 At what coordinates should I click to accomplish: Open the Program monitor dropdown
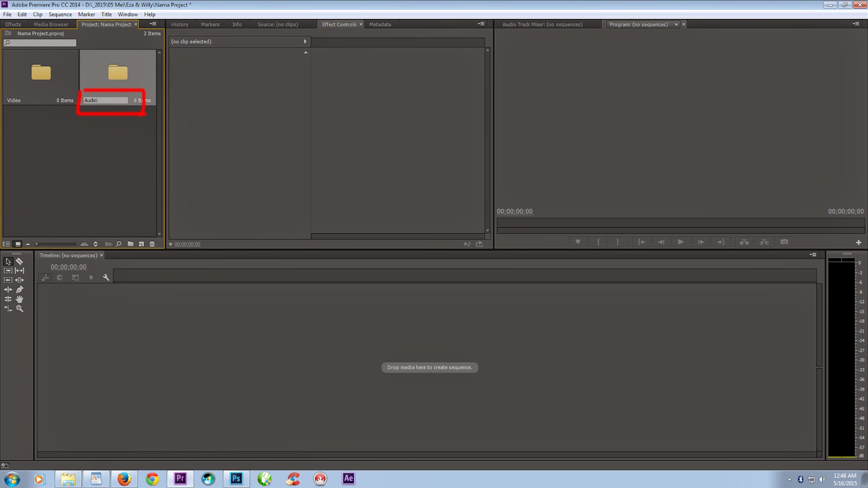click(676, 24)
